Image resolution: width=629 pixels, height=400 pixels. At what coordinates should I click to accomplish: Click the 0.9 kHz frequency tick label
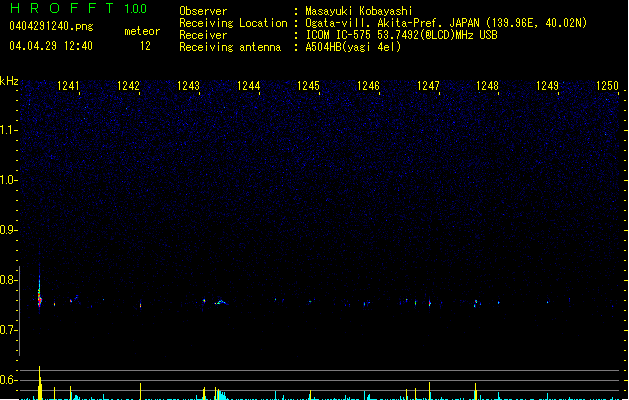8,230
